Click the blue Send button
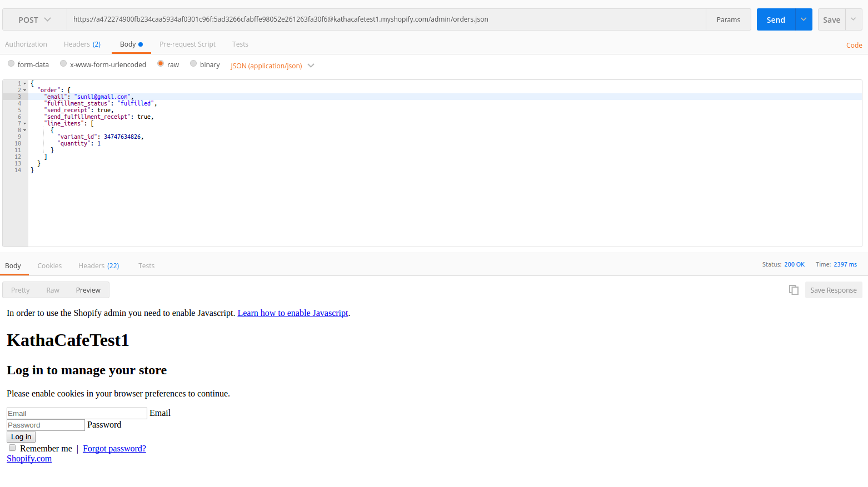Viewport: 868px width, 487px height. (776, 19)
